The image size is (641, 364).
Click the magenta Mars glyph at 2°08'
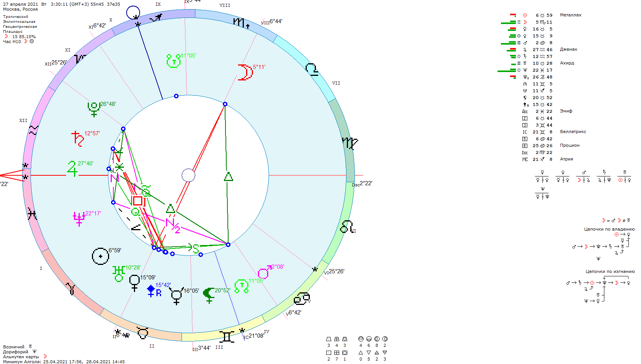[x=264, y=272]
